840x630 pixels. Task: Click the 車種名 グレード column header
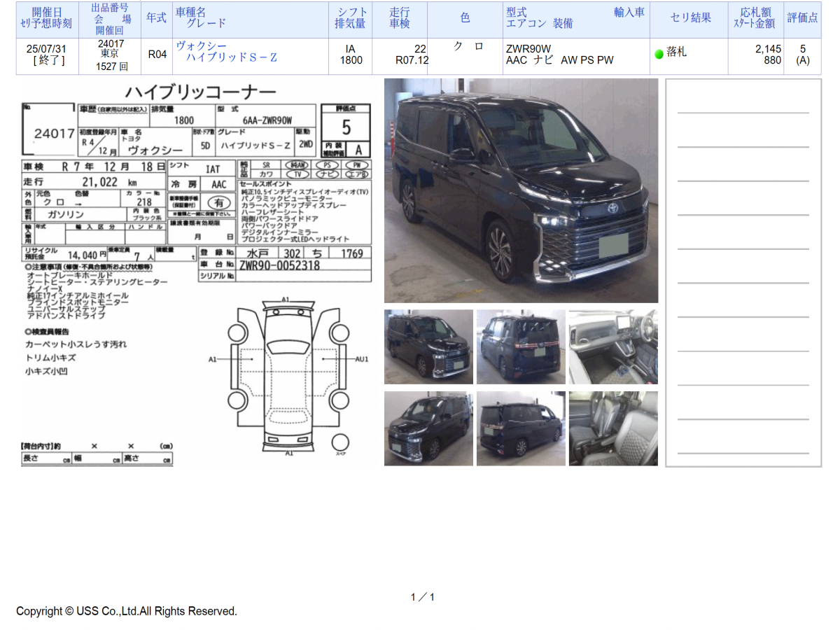point(201,17)
